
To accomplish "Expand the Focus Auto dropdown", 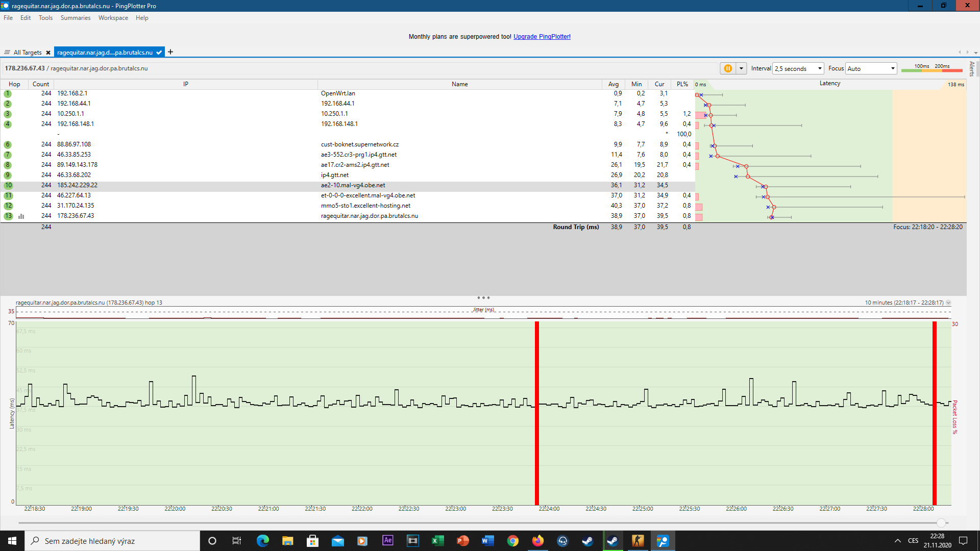I will click(x=871, y=68).
